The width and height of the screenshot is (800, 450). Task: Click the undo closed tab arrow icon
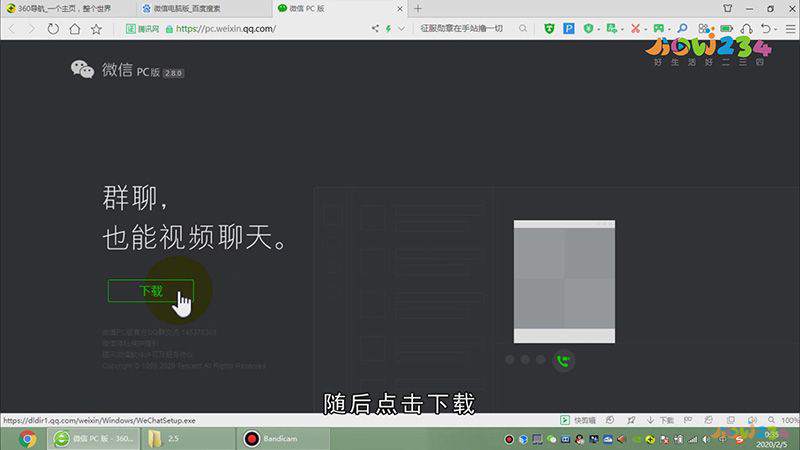(765, 29)
